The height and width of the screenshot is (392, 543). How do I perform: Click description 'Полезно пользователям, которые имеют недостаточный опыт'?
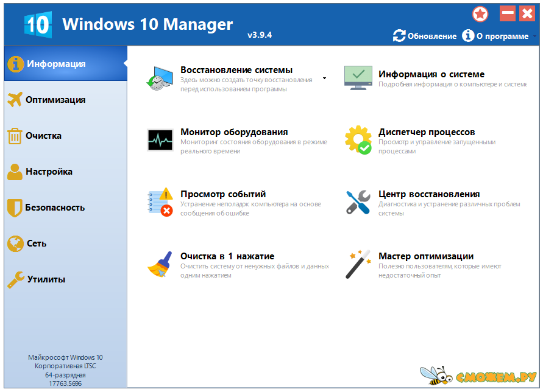click(440, 271)
